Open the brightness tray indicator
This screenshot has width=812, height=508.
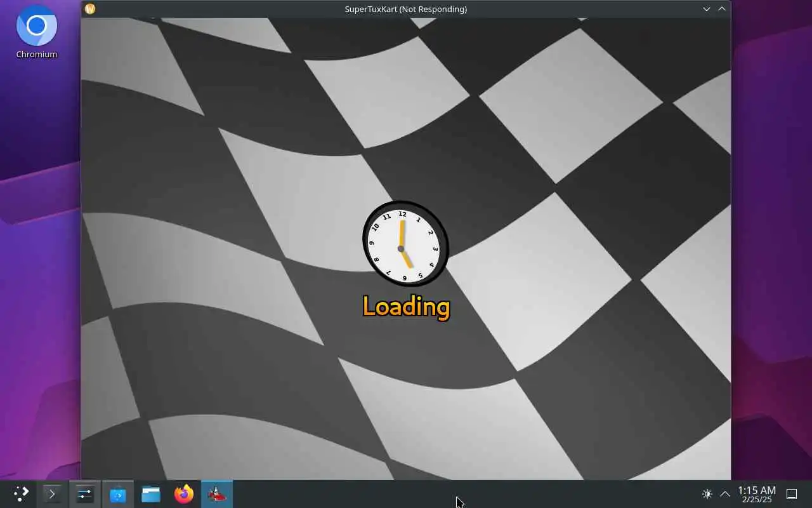point(707,494)
